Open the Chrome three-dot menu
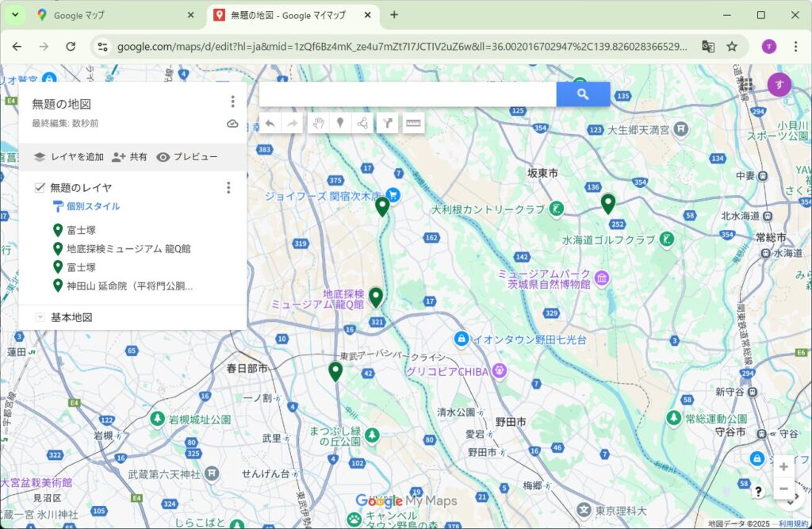 795,47
